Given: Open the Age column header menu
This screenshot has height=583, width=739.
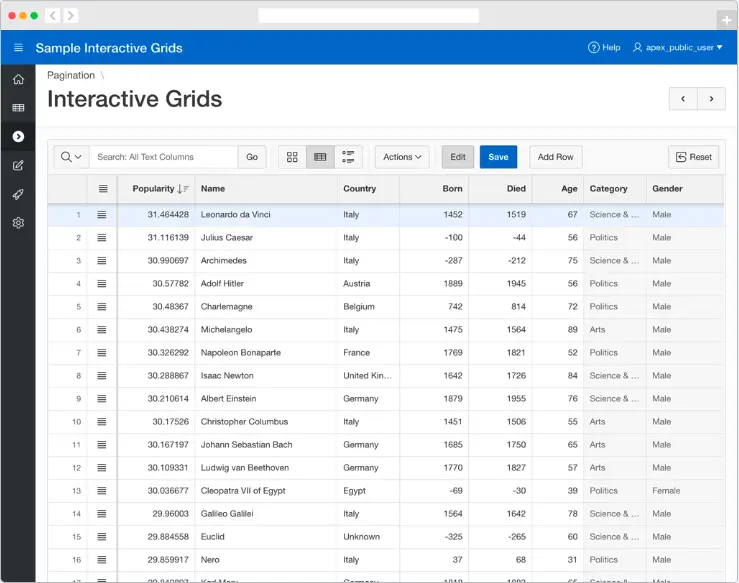Looking at the screenshot, I should tap(558, 189).
